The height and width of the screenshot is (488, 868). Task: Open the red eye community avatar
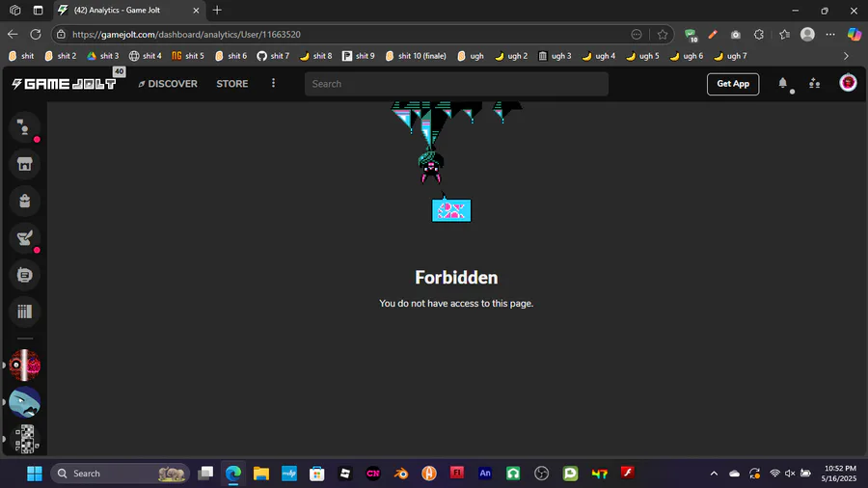[24, 366]
